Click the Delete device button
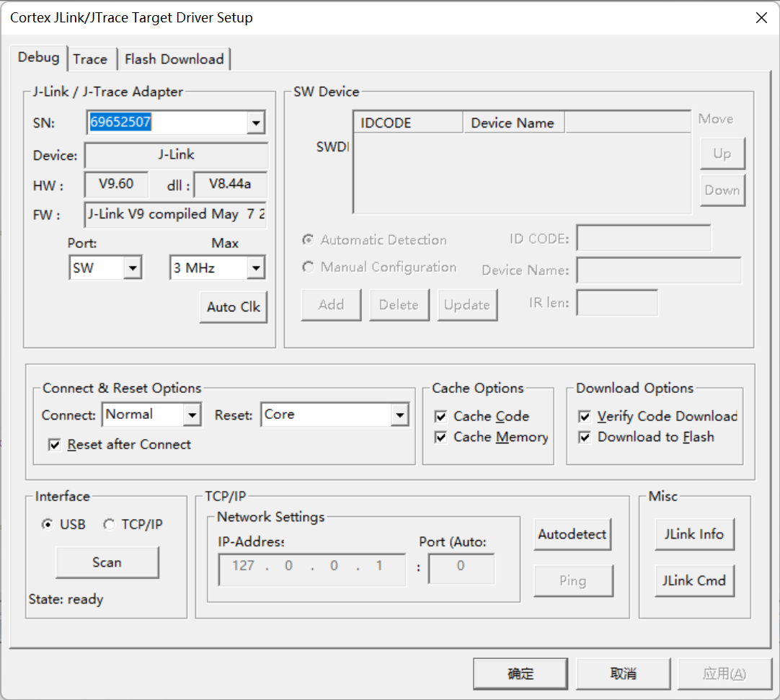This screenshot has height=700, width=780. point(399,305)
